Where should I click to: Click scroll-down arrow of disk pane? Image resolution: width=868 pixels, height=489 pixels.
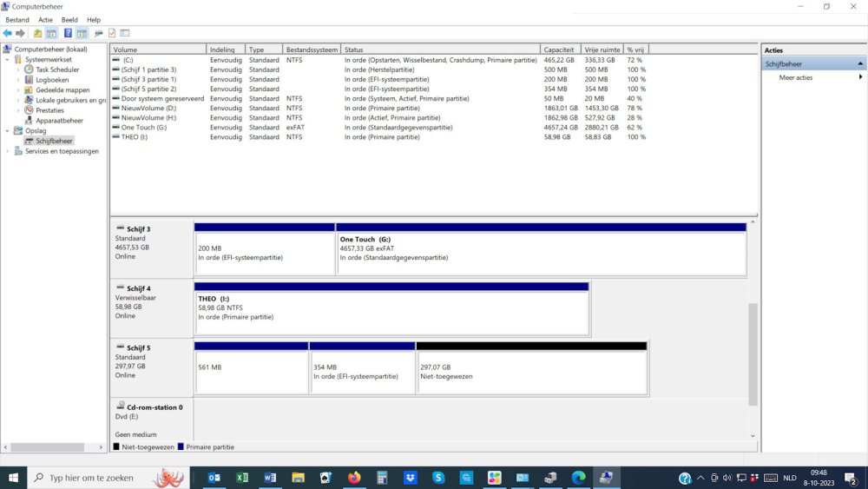pyautogui.click(x=753, y=436)
